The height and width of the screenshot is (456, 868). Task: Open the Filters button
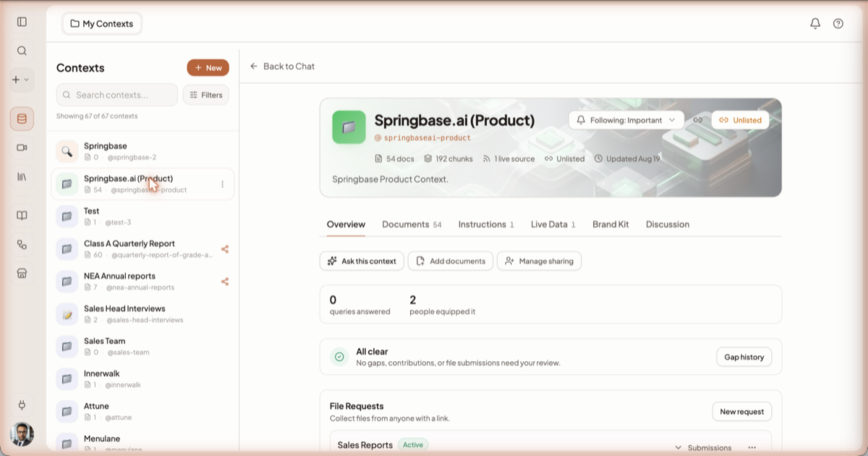pos(206,95)
